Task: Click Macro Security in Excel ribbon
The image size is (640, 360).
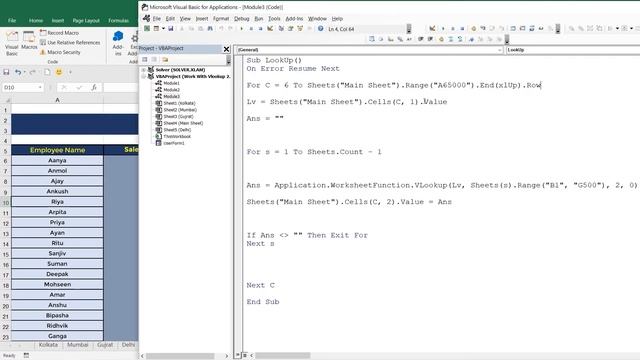Action: [x=60, y=52]
